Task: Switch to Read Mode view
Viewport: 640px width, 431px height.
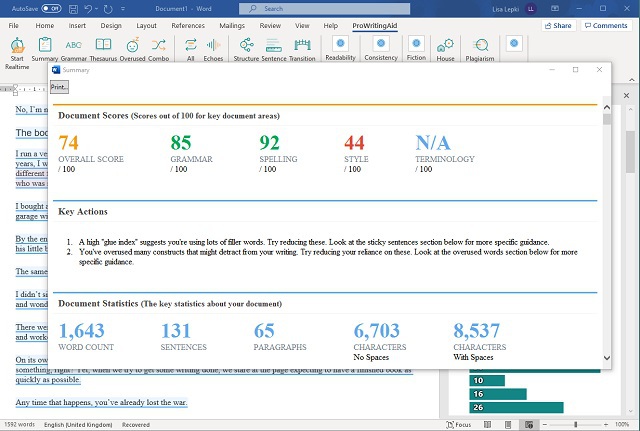Action: tap(487, 424)
